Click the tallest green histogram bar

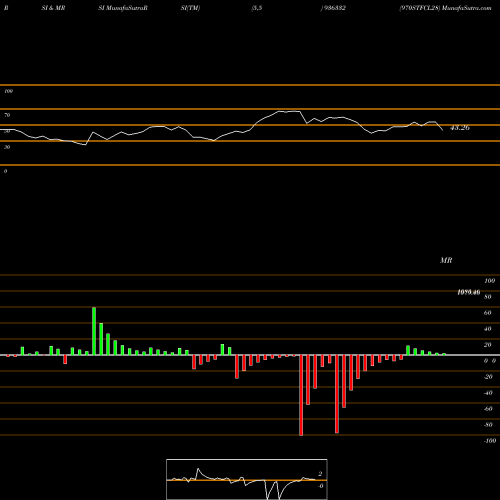click(94, 331)
